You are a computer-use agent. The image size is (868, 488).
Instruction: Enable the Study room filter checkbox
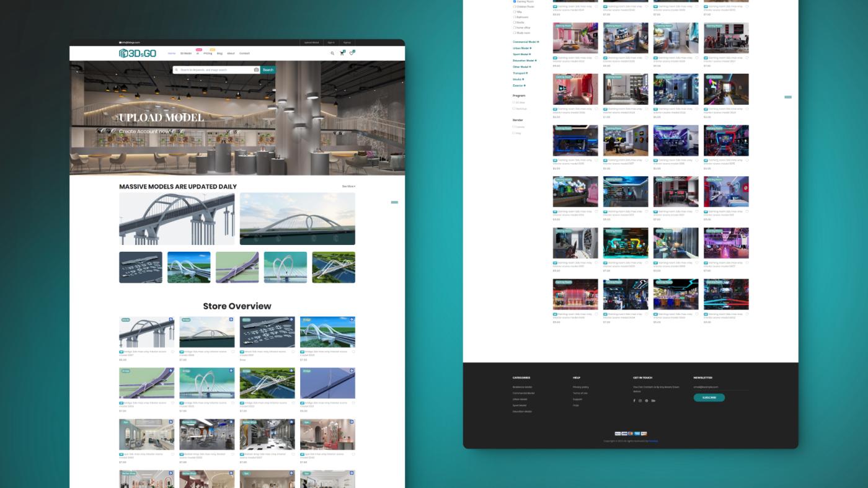pyautogui.click(x=515, y=33)
